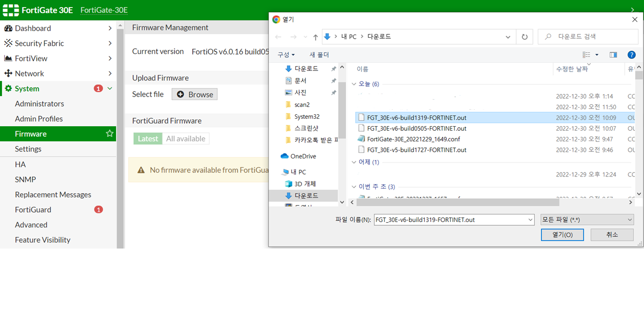The height and width of the screenshot is (326, 644).
Task: Click the FortiView chart icon
Action: [x=8, y=58]
